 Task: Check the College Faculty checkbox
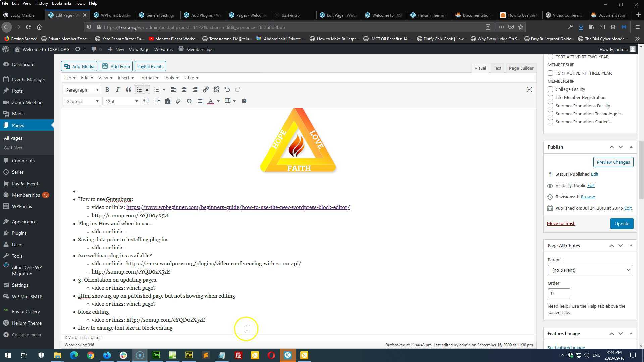(x=550, y=89)
